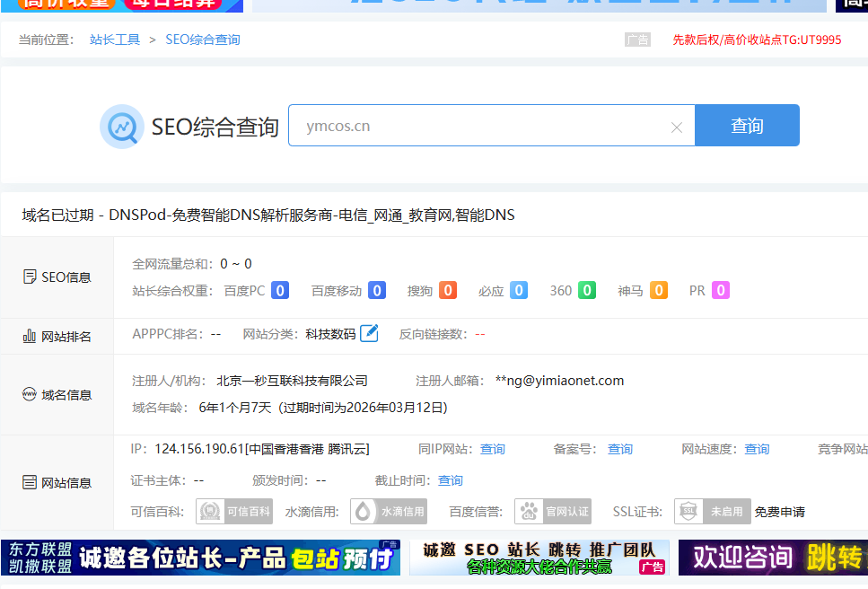Click the 百度PC weight badge
The image size is (868, 589).
(x=280, y=291)
